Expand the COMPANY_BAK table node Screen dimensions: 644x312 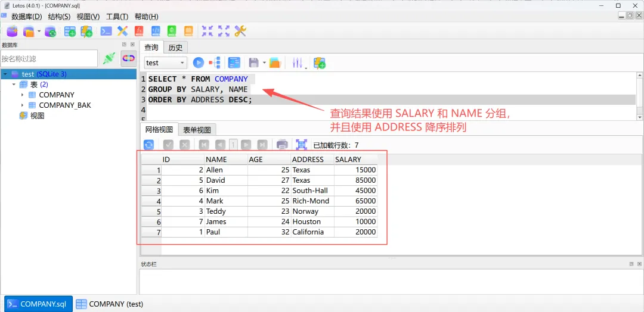(23, 105)
